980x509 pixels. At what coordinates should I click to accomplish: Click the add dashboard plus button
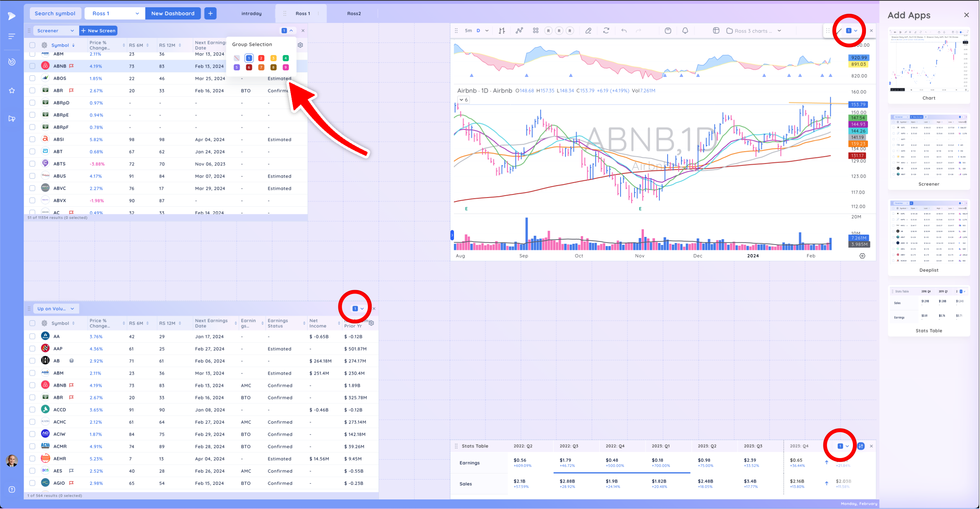click(x=210, y=13)
